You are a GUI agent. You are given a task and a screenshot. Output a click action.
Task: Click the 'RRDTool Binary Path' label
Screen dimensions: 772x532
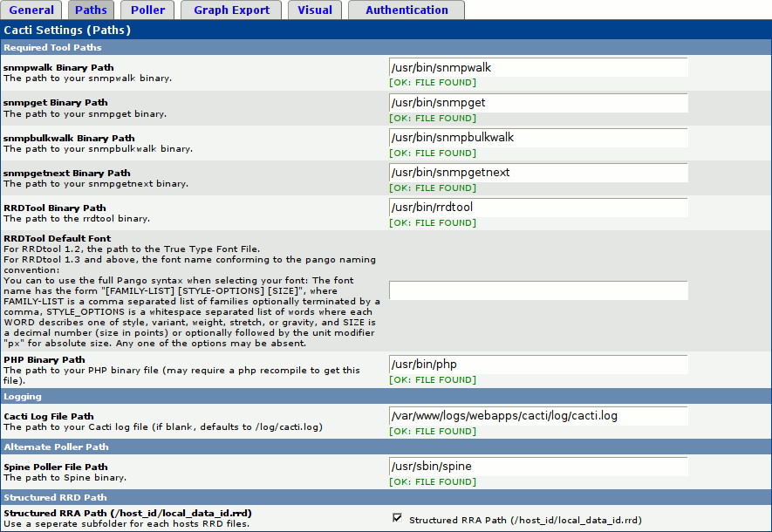coord(55,208)
